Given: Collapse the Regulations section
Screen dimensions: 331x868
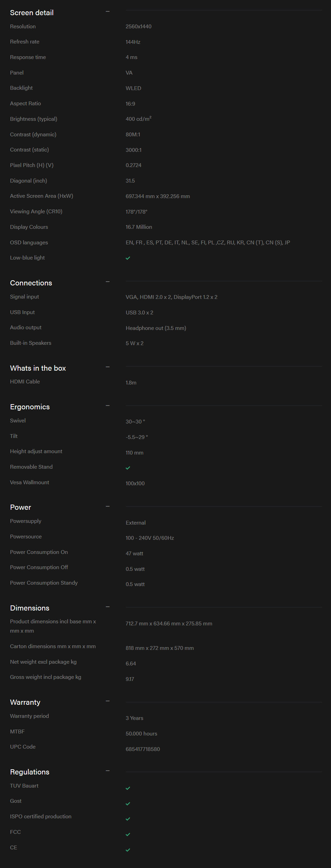Looking at the screenshot, I should coord(108,771).
